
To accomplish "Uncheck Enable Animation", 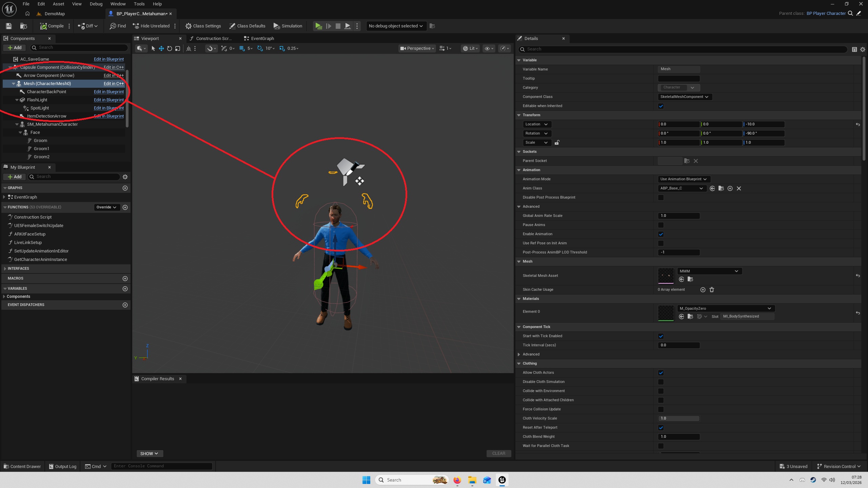I will [x=661, y=234].
